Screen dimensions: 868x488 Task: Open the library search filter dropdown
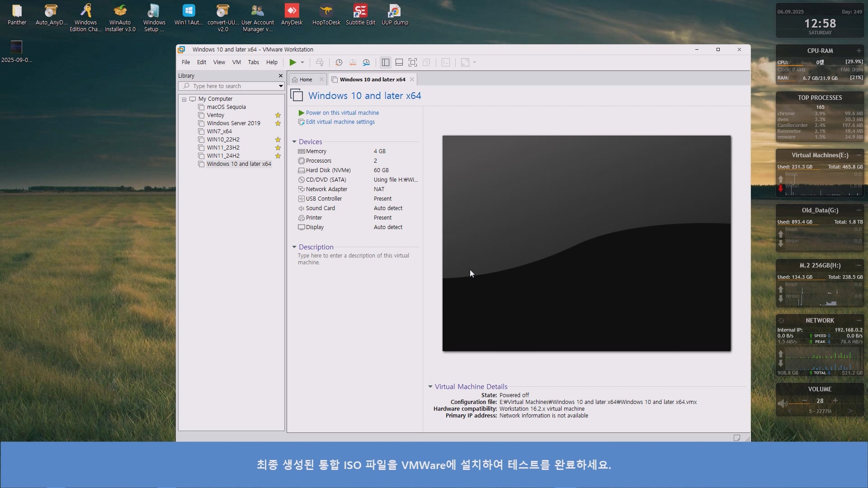[281, 86]
